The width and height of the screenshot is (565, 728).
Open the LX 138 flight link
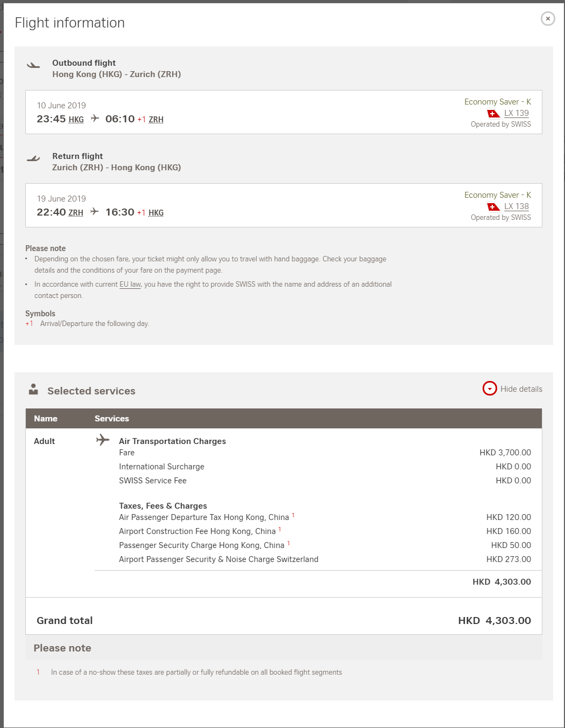click(517, 206)
